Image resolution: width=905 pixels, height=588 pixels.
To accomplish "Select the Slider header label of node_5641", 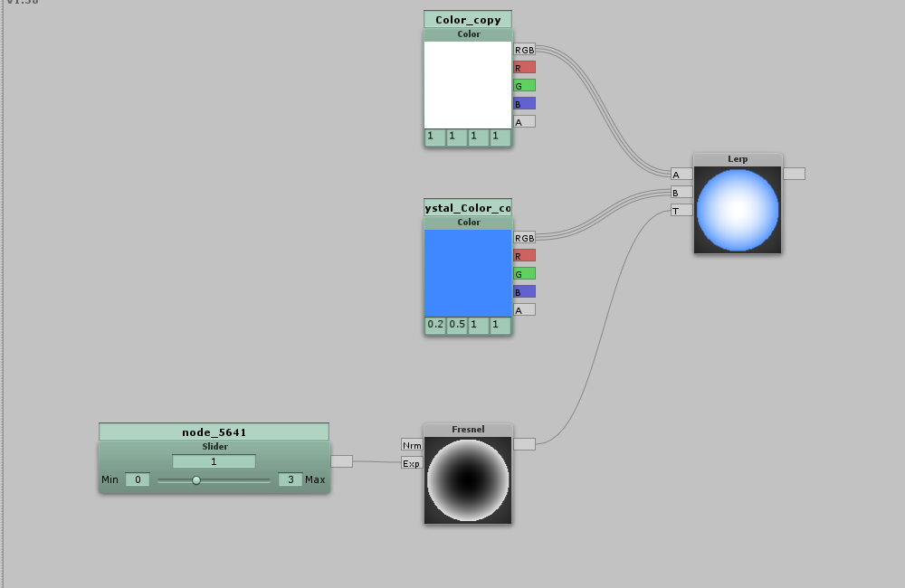I will [214, 447].
